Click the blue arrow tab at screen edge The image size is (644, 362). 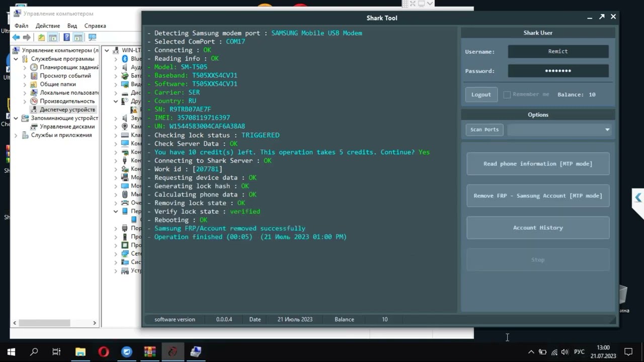pyautogui.click(x=638, y=198)
